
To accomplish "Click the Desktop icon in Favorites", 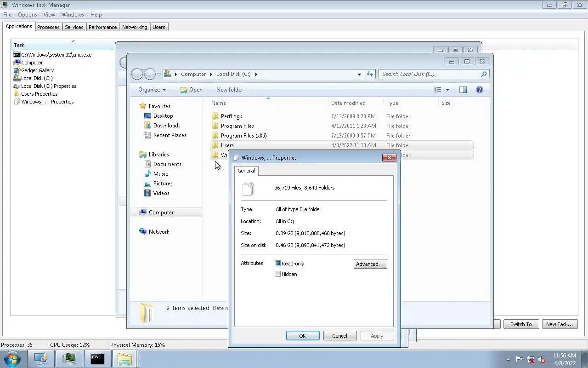I will click(147, 116).
